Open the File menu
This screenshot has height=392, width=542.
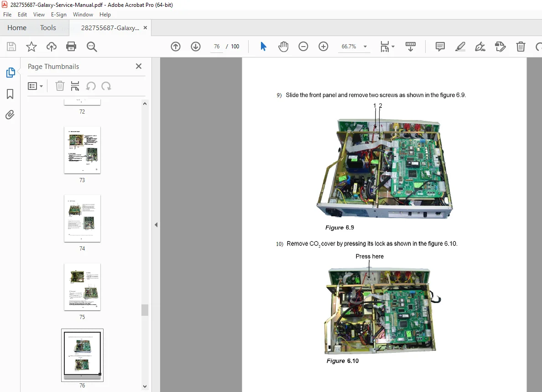(7, 15)
